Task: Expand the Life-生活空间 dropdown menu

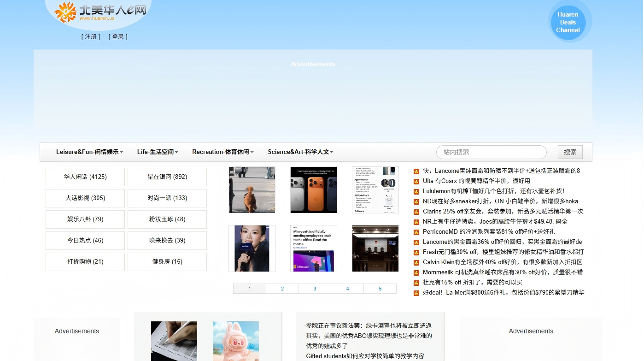Action: 157,152
